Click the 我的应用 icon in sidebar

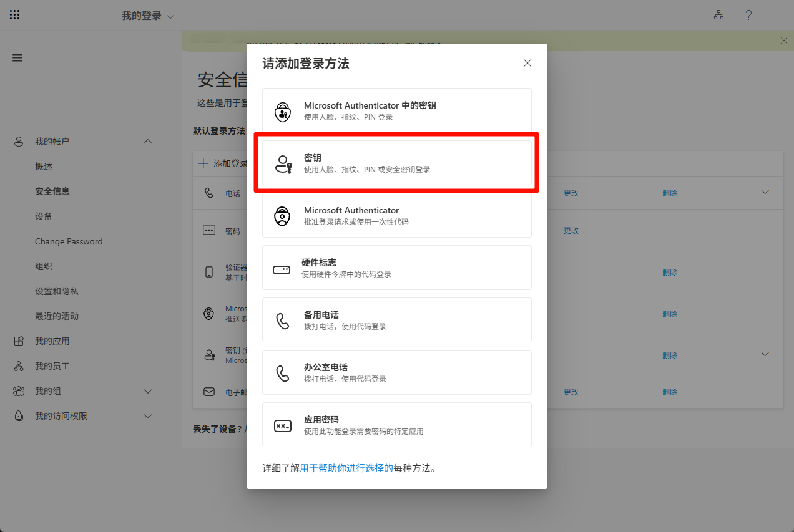19,341
